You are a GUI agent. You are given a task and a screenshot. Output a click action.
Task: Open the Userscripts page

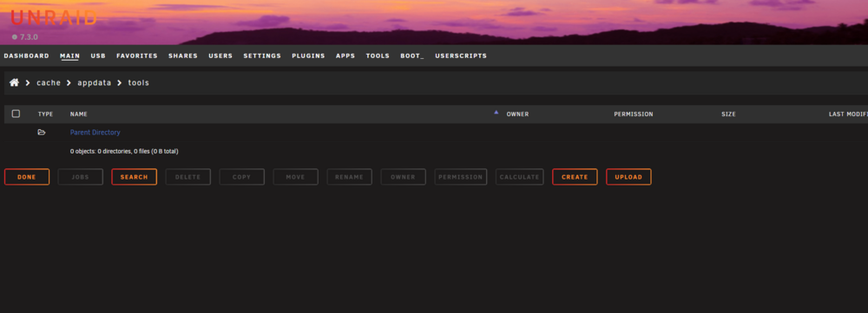tap(461, 55)
